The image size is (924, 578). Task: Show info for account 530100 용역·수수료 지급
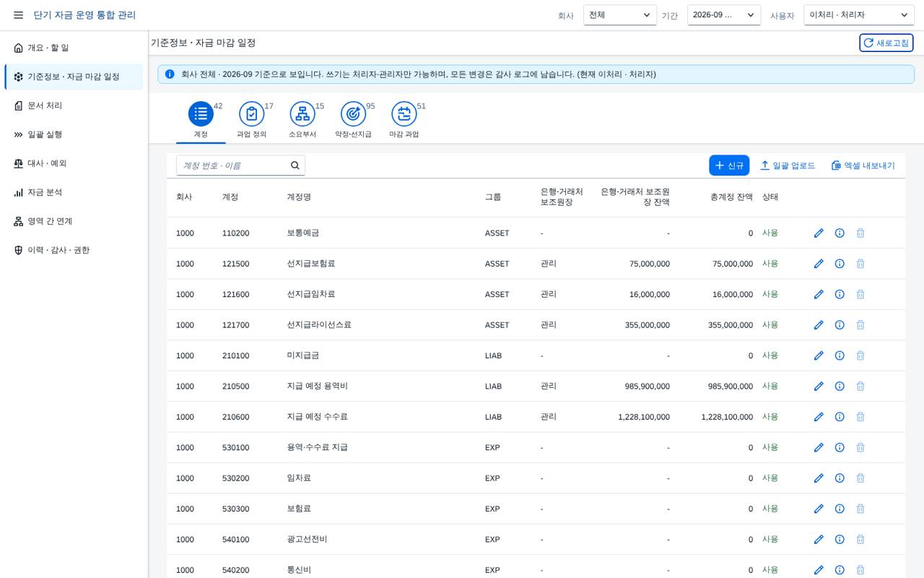[x=840, y=448]
